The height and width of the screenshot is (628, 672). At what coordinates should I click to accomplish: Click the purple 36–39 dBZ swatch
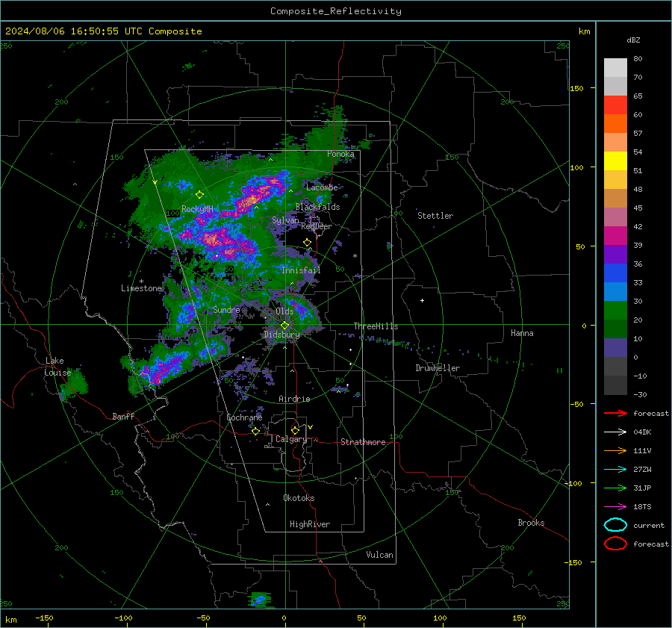coord(615,254)
